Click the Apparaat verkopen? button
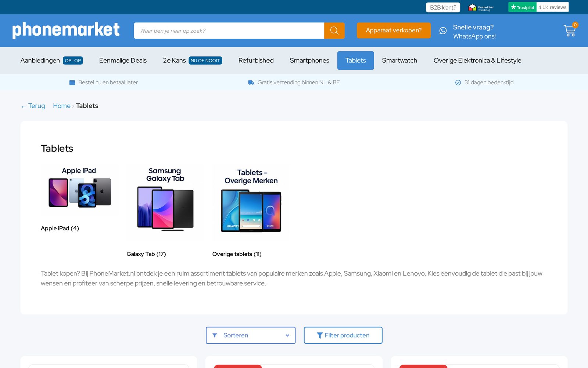The width and height of the screenshot is (588, 368). (394, 31)
